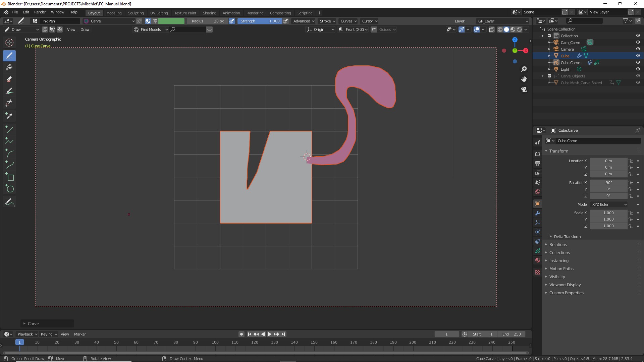Open the Modifiers properties tab wrench icon
This screenshot has height=362, width=644.
tap(538, 213)
